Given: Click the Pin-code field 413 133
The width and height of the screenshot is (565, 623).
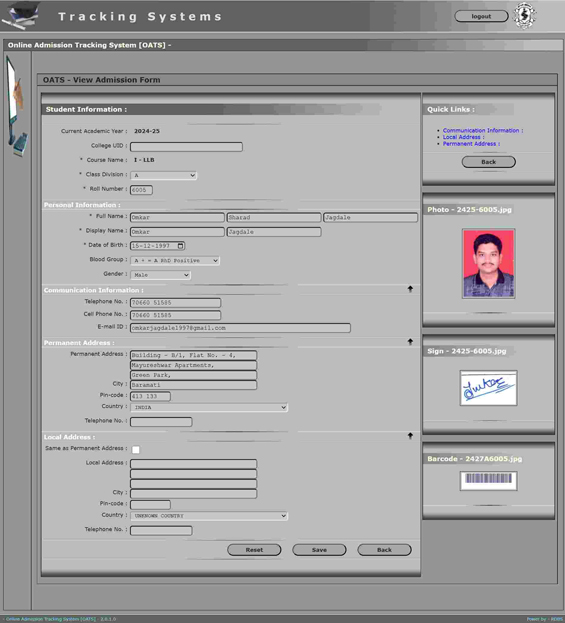Looking at the screenshot, I should (x=151, y=396).
